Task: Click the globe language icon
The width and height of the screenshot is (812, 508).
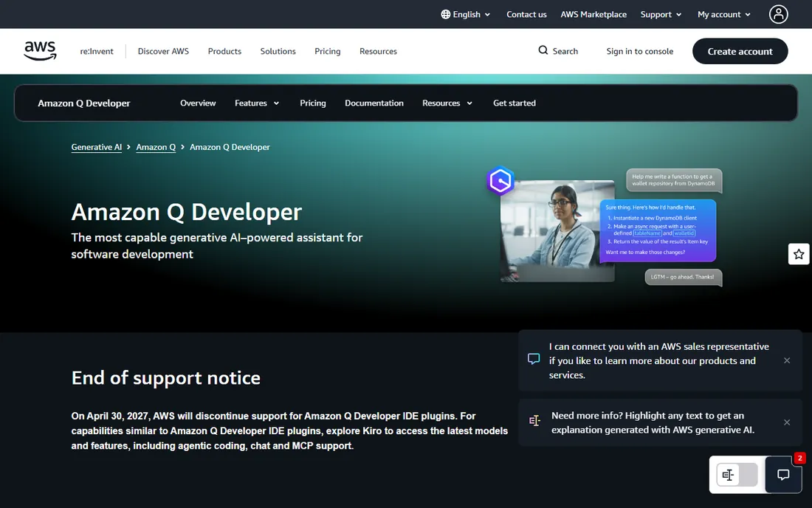Action: click(445, 14)
